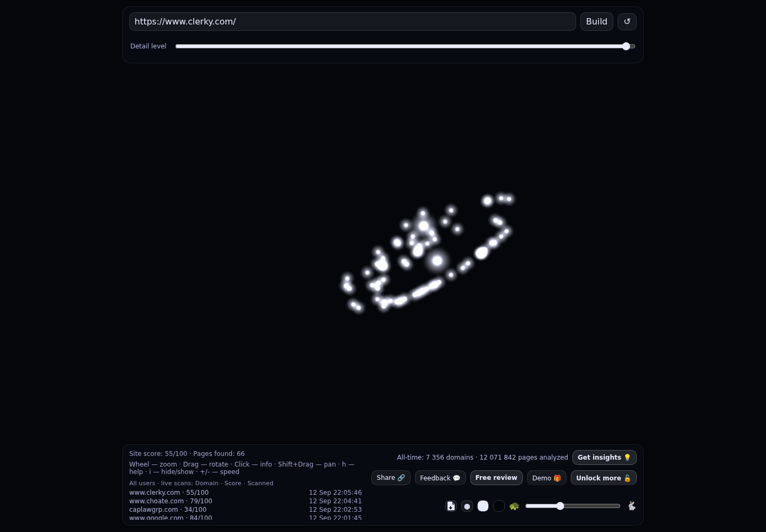Click the Site score 55/100 text
This screenshot has width=766, height=532.
tap(158, 454)
